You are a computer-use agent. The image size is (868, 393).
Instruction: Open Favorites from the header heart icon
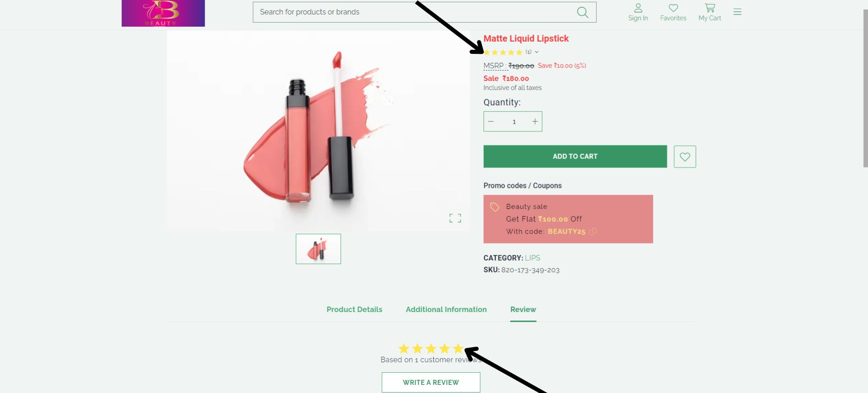point(673,12)
